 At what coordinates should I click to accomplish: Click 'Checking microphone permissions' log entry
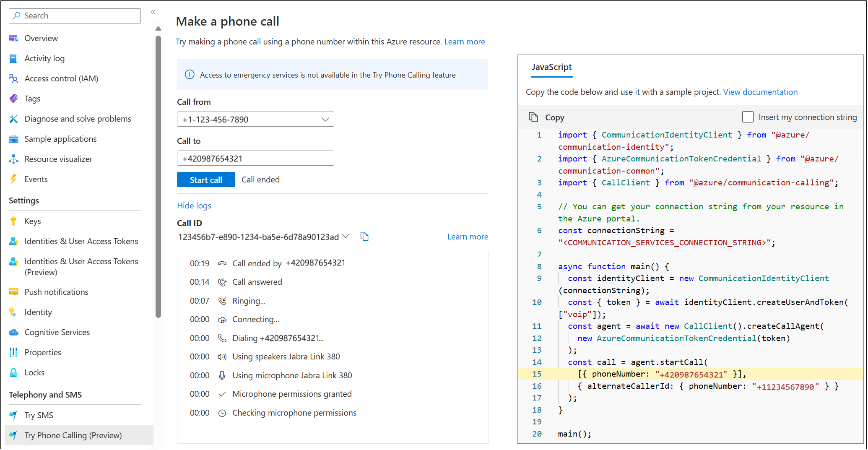[294, 413]
